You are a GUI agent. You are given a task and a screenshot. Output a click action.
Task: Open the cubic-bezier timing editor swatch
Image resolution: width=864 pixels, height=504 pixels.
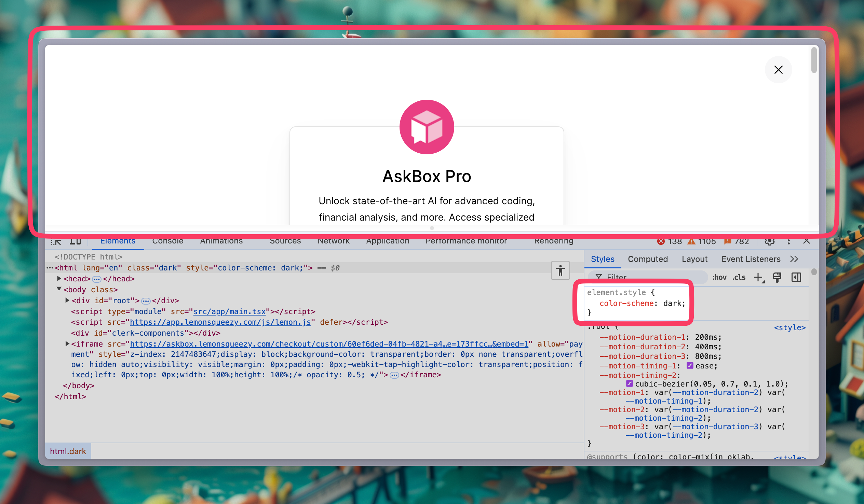click(x=630, y=383)
